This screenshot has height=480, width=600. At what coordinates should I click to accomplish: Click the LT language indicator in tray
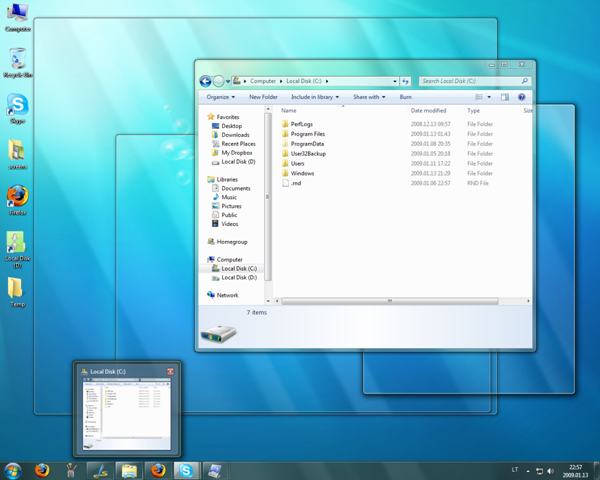(x=515, y=470)
